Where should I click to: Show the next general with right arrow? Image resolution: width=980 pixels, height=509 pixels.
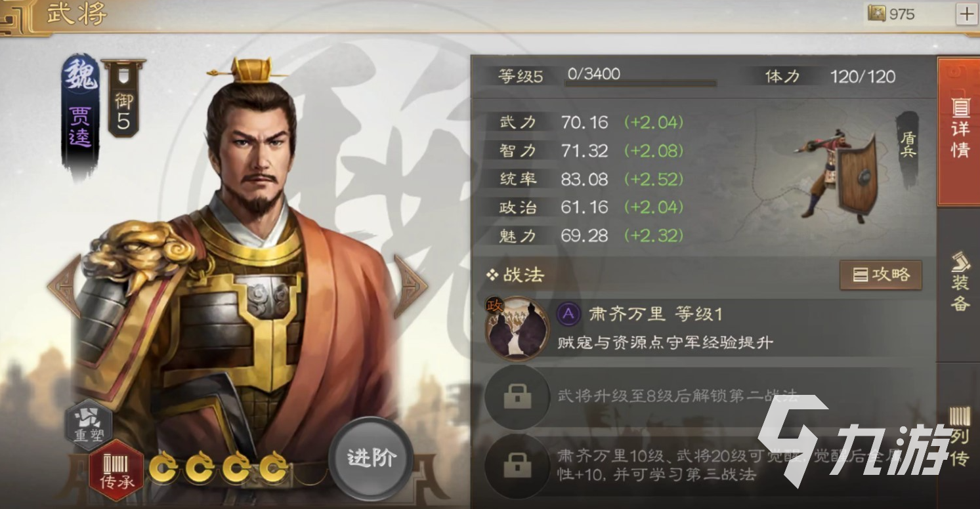(x=411, y=286)
